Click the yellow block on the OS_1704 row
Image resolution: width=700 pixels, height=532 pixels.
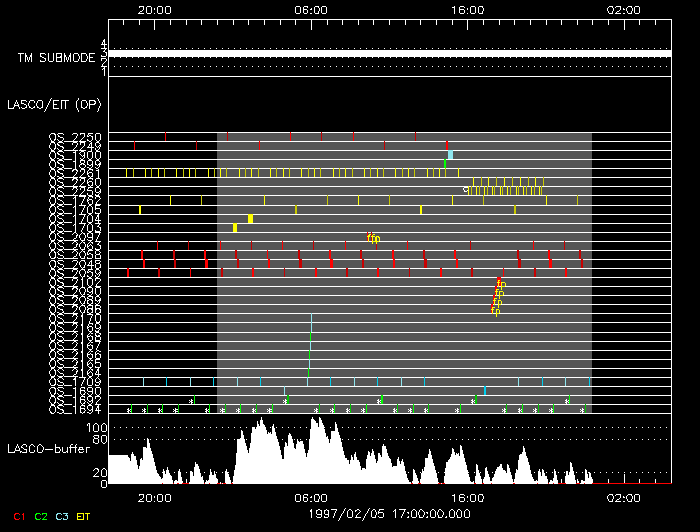[250, 219]
